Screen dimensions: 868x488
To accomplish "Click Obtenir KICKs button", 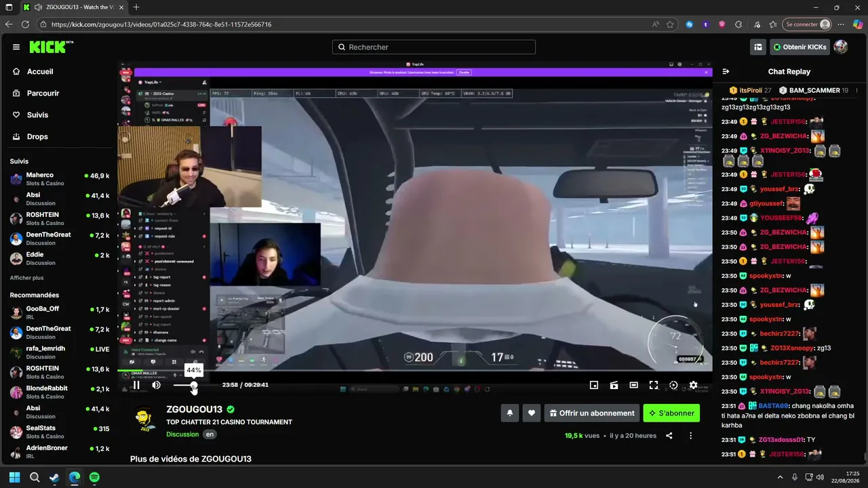I will (x=800, y=47).
